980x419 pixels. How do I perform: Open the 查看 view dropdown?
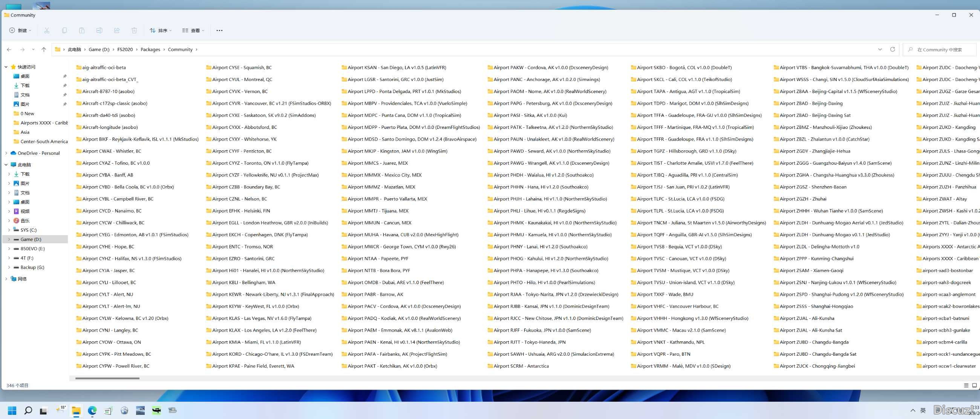click(193, 31)
